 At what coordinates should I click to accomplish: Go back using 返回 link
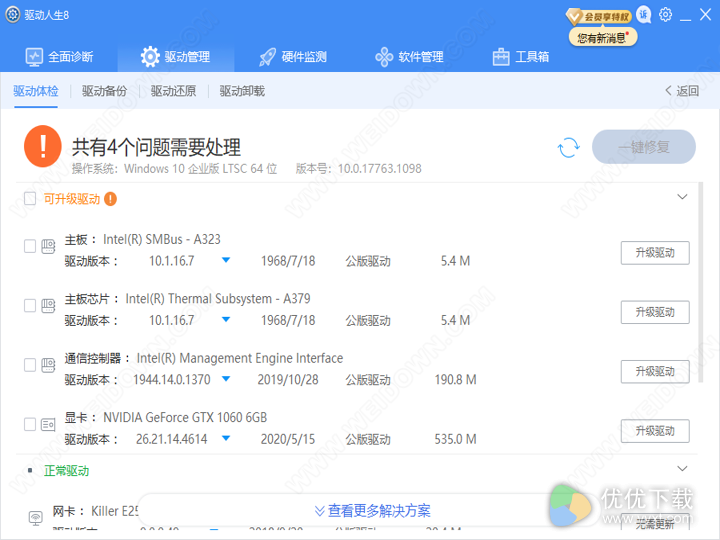pos(682,91)
